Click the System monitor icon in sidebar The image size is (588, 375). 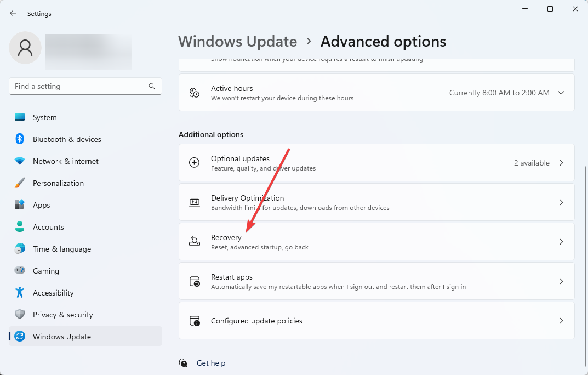tap(20, 117)
